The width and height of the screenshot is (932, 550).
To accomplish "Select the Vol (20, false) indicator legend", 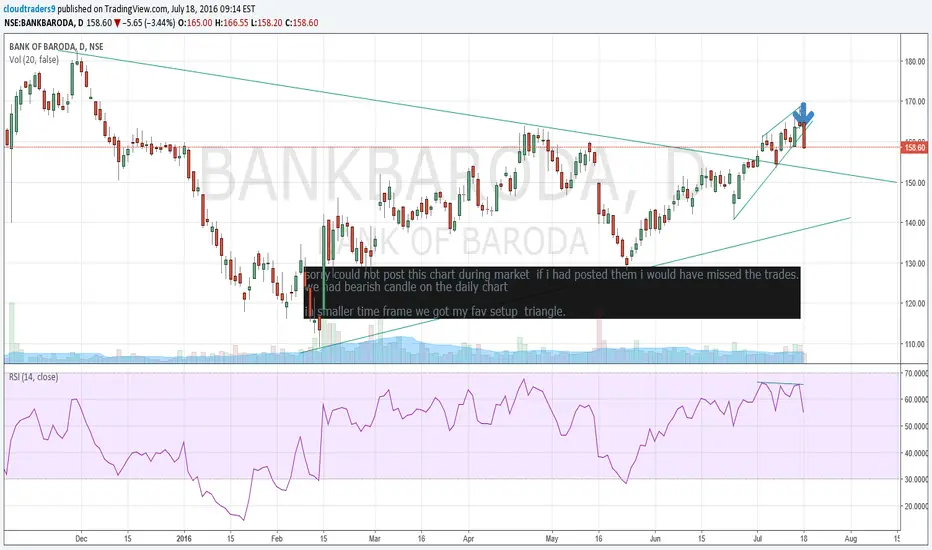I will click(34, 59).
